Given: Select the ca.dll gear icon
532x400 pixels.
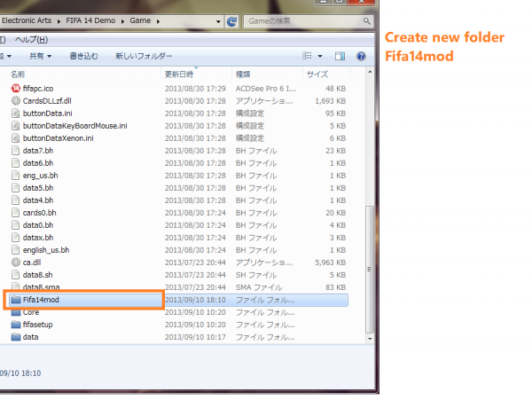Looking at the screenshot, I should (16, 263).
